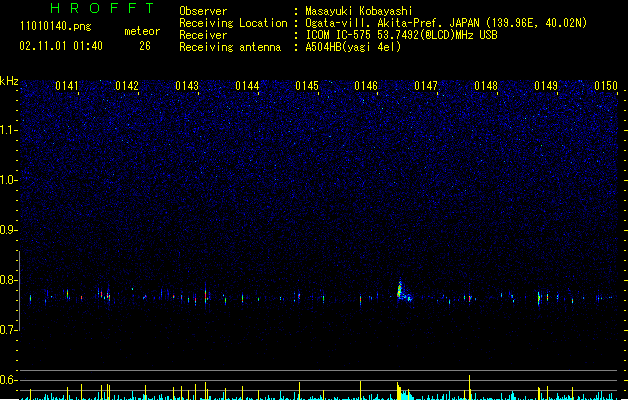Click the meteor label above the count
This screenshot has height=400, width=629.
point(142,31)
